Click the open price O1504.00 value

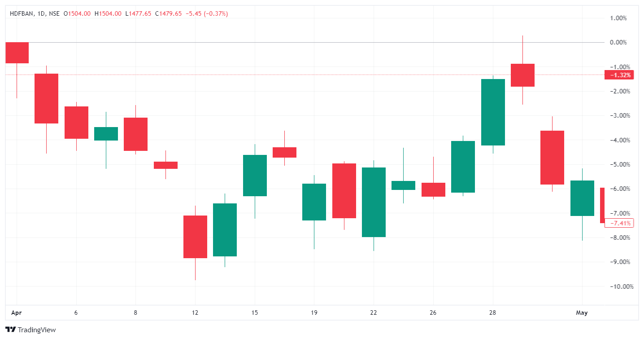pos(78,13)
